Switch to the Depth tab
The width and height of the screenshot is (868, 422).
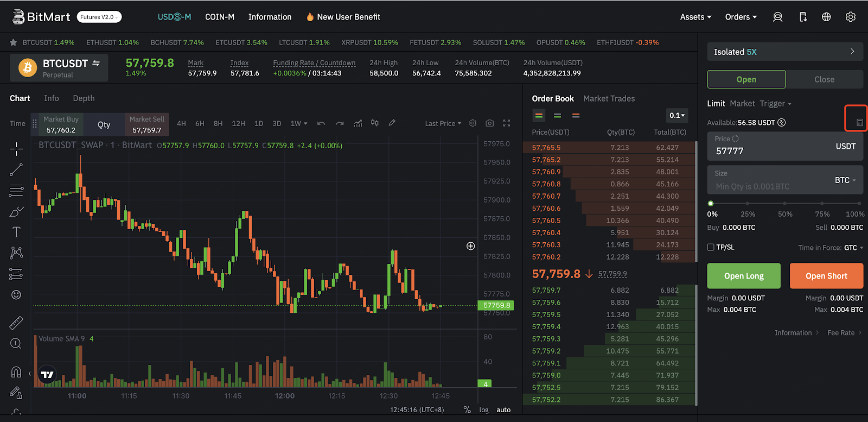(84, 98)
